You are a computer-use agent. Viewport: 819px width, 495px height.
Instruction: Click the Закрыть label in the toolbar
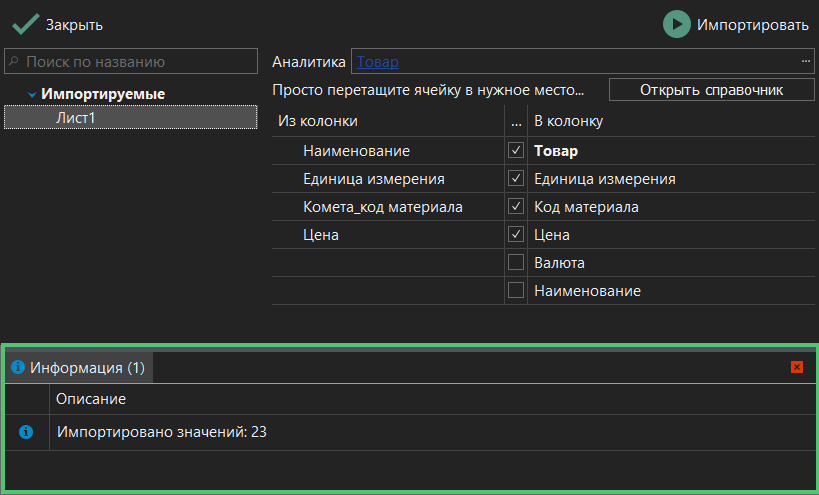74,25
